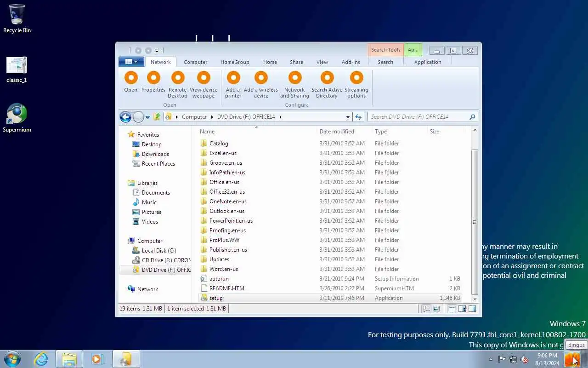Viewport: 588px width, 368px height.
Task: Select the Supermium desktop shortcut
Action: pos(17,118)
